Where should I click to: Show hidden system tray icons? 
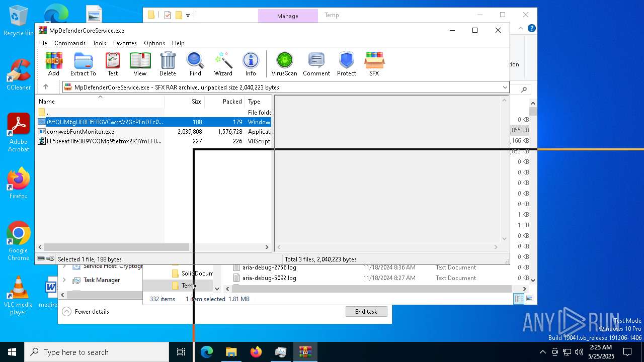click(x=542, y=352)
